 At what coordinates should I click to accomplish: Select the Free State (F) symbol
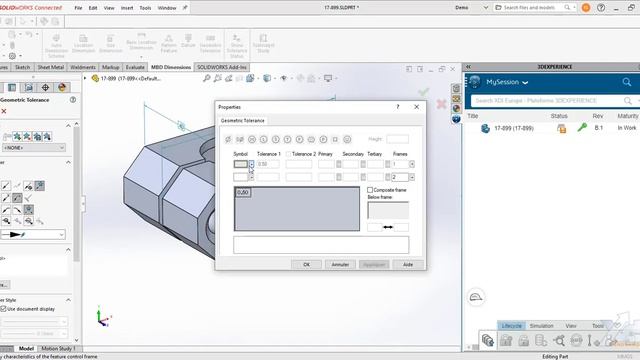click(x=299, y=139)
